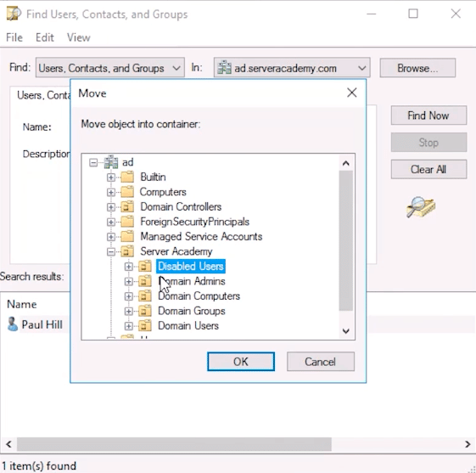Click the results scroll left arrow

8,444
